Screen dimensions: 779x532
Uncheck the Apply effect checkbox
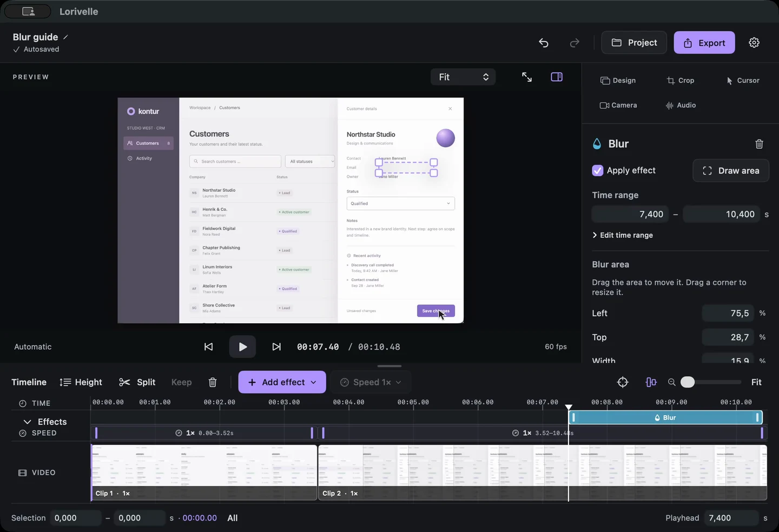598,170
